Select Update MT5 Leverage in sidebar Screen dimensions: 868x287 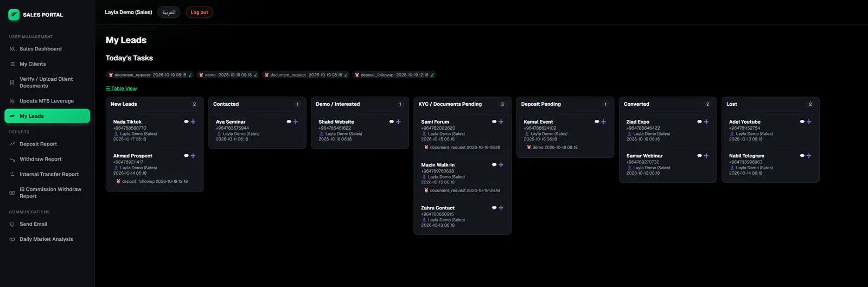tap(47, 101)
